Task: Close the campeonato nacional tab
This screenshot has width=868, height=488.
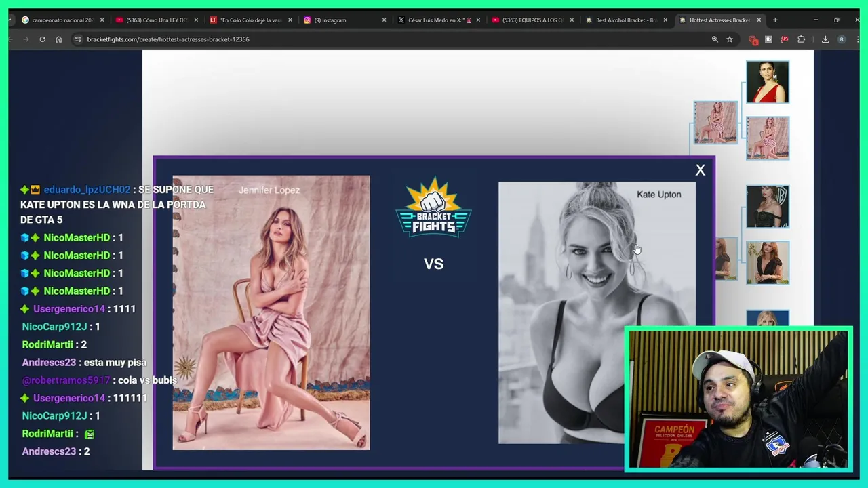Action: pos(102,20)
